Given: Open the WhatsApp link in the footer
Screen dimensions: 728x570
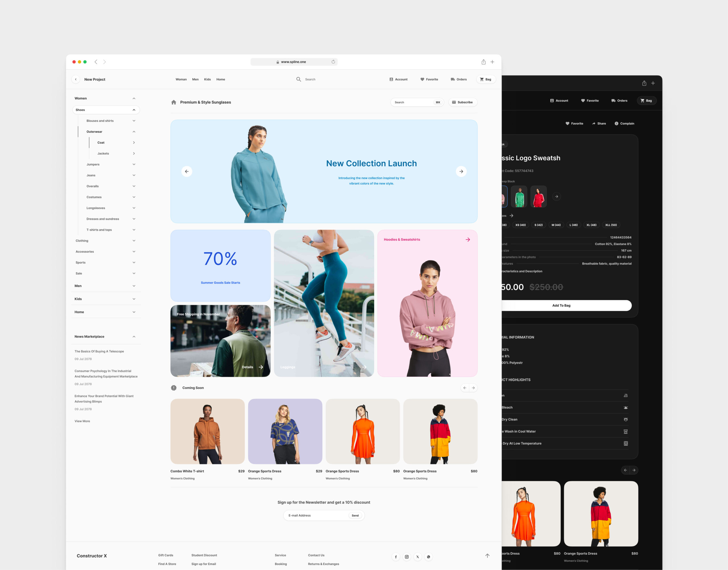Looking at the screenshot, I should tap(429, 557).
